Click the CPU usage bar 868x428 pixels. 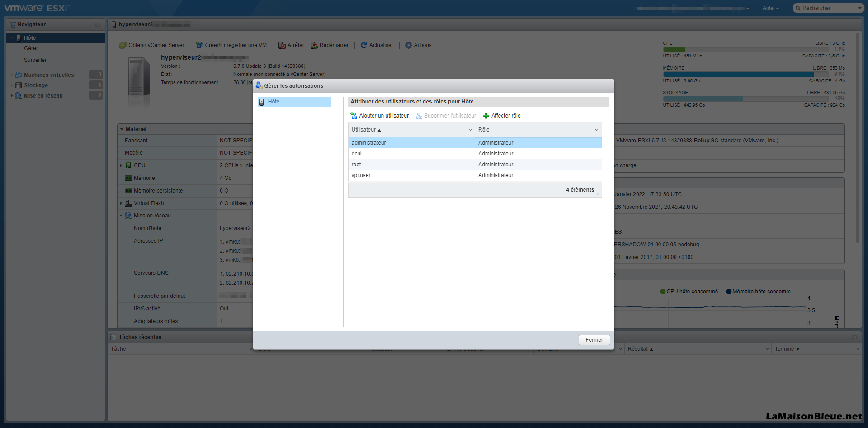tap(745, 49)
